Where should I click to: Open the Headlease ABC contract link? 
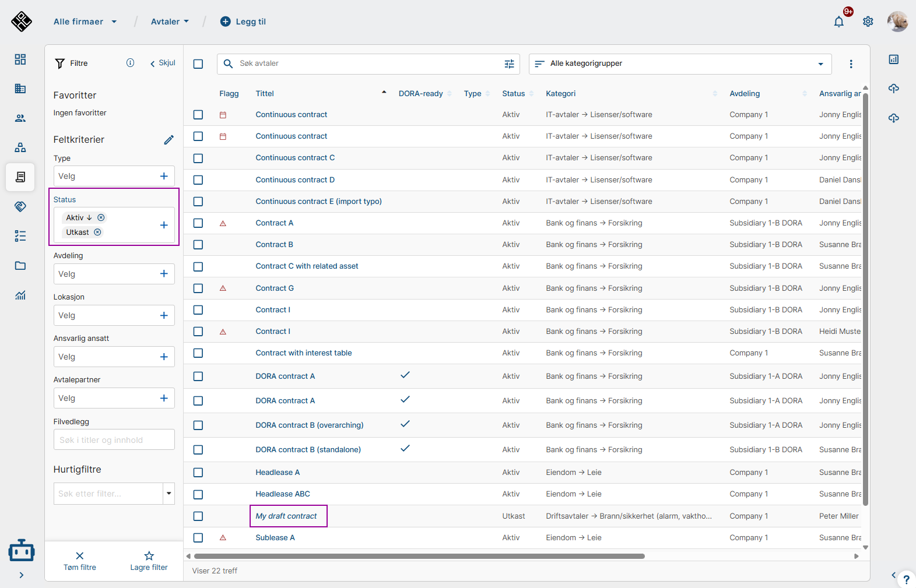(x=283, y=494)
